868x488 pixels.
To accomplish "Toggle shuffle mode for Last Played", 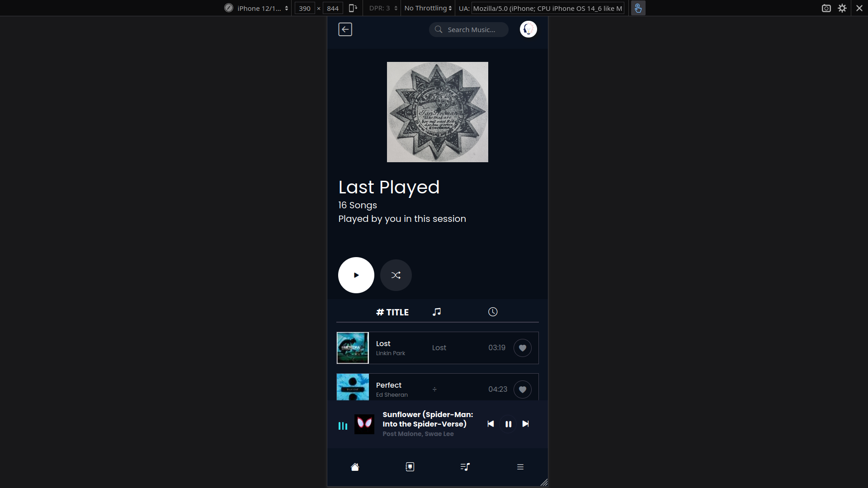I will point(396,275).
